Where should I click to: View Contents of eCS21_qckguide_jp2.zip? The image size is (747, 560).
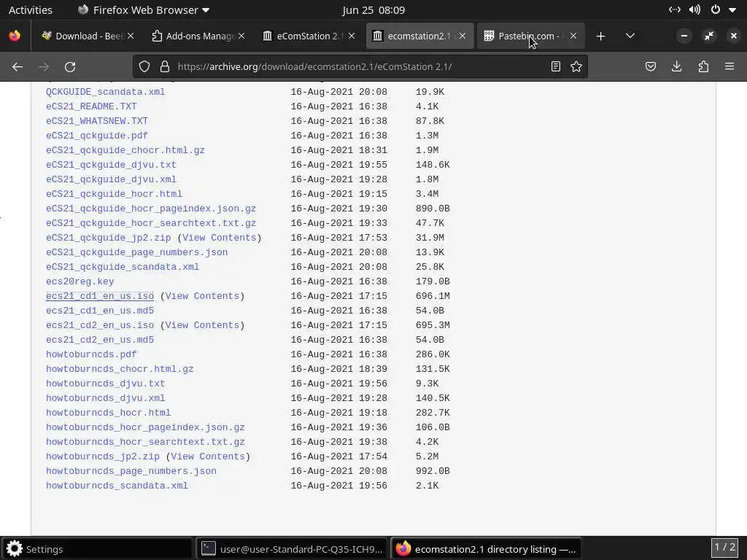[x=220, y=238]
